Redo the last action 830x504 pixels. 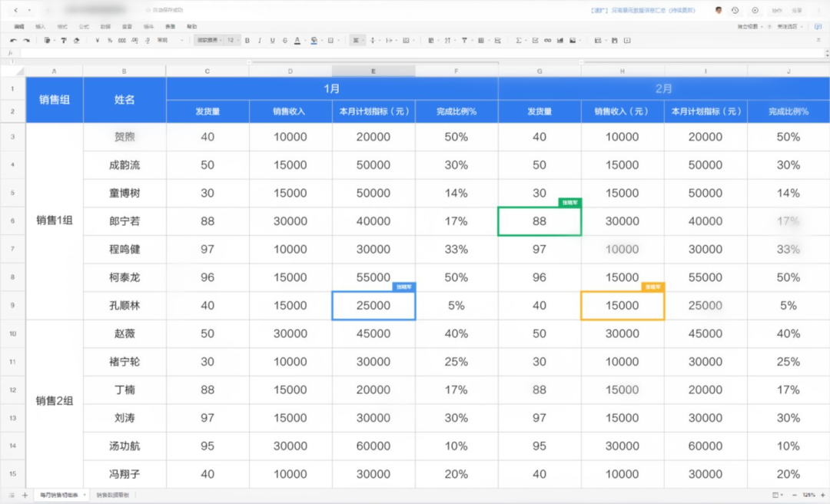26,40
